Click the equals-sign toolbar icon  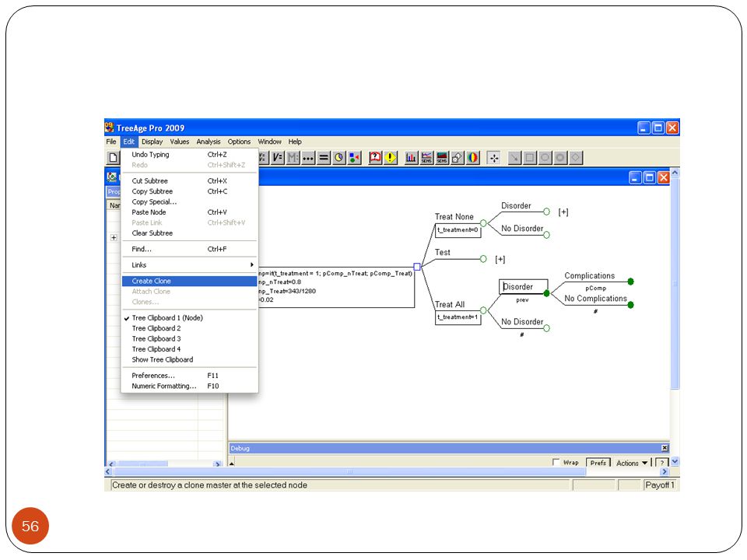point(324,158)
